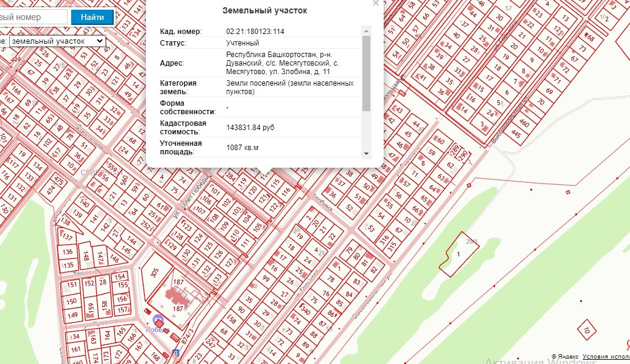
Task: Select parcel 148 on the map
Action: (x=86, y=256)
